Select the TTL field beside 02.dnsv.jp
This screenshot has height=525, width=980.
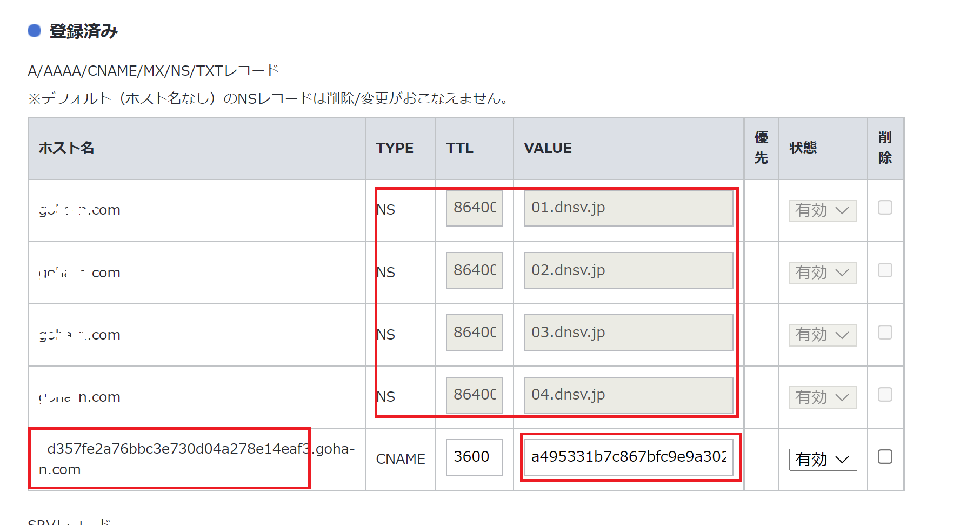tap(474, 270)
